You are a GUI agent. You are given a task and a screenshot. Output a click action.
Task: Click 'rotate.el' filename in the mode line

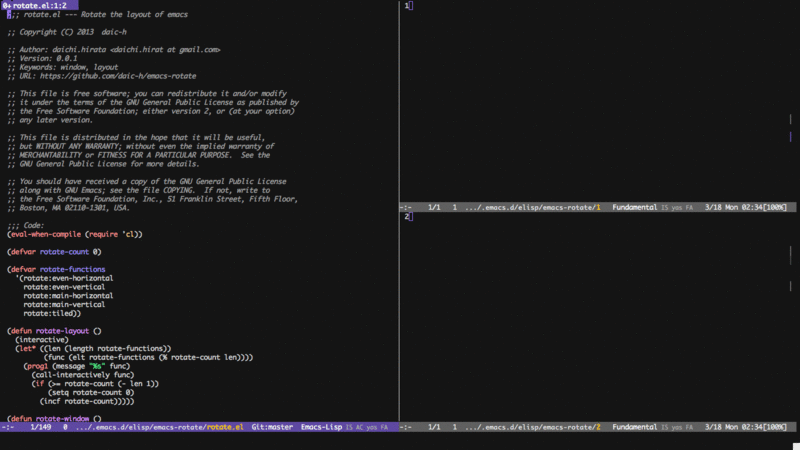[x=224, y=427]
